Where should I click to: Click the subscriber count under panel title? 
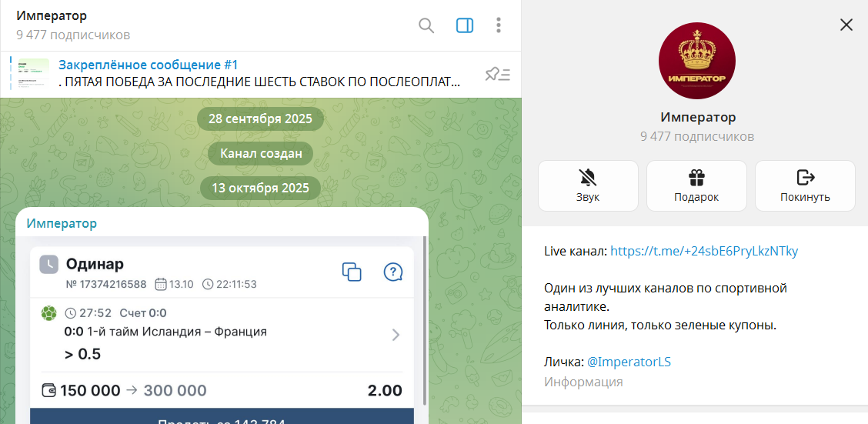tap(697, 137)
